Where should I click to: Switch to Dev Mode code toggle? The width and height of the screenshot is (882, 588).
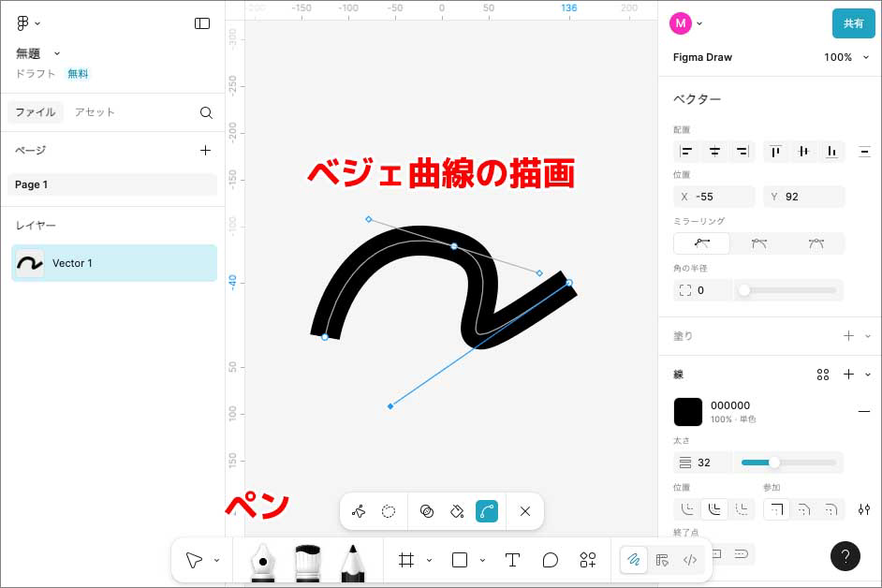coord(690,560)
